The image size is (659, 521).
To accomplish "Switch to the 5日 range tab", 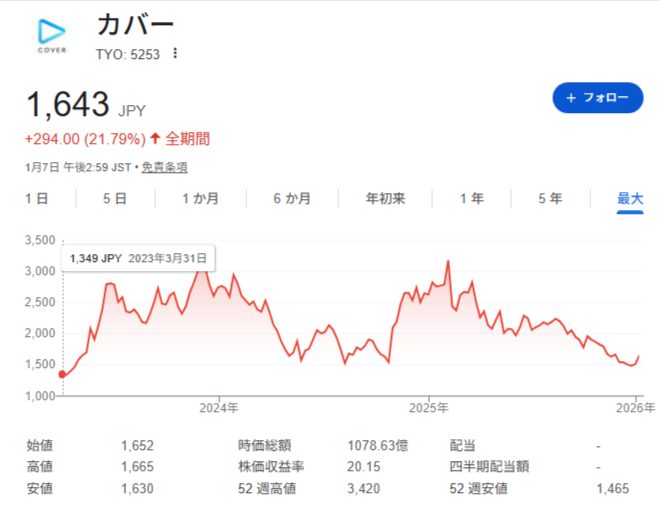I will (114, 199).
